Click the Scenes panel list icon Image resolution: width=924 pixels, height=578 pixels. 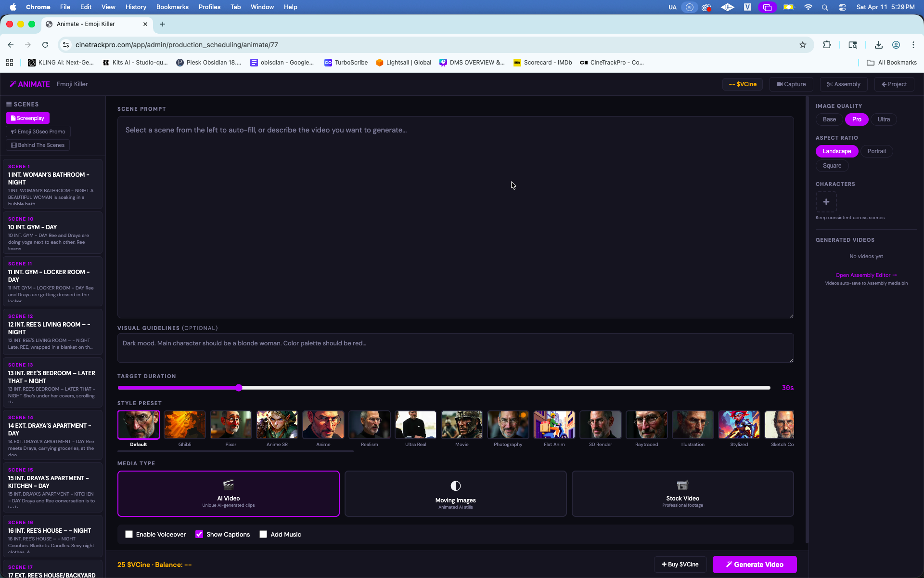(8, 104)
